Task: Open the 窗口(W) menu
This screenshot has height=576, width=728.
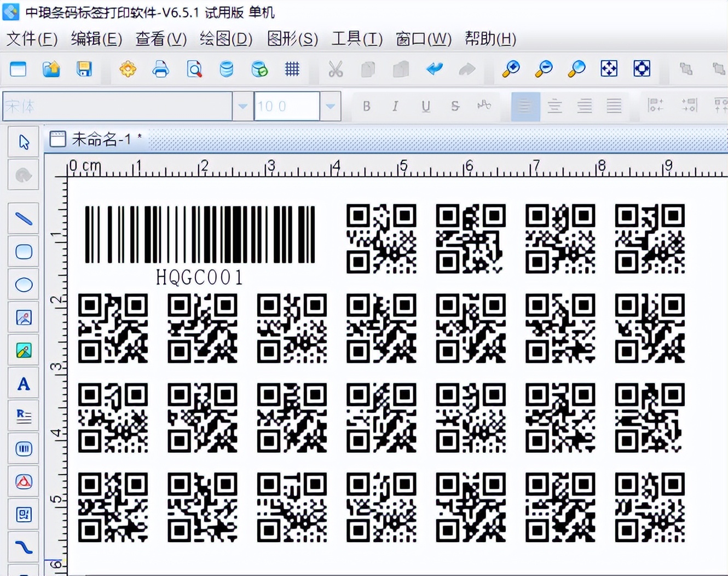Action: [424, 39]
